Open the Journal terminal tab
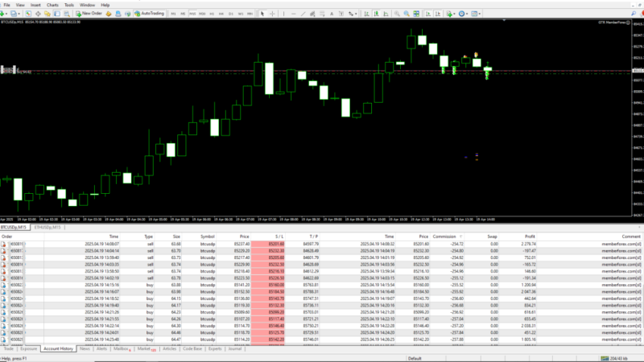644x362 pixels. click(x=234, y=349)
